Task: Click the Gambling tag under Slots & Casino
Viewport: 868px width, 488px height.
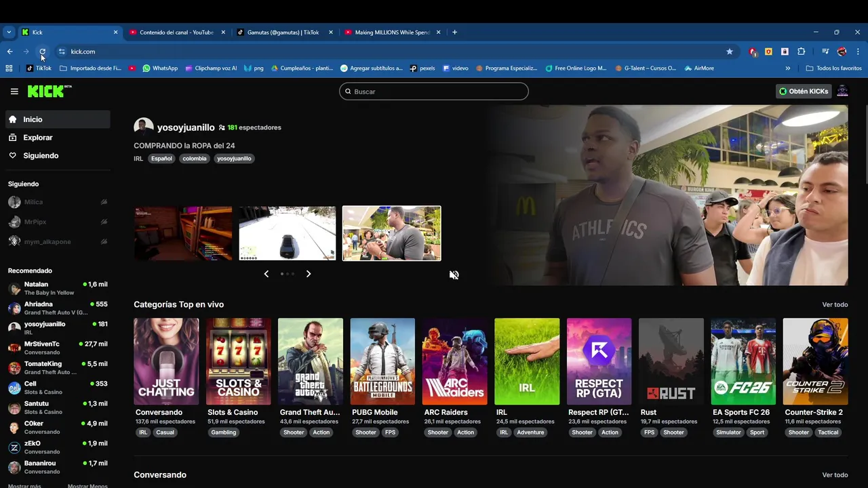Action: point(223,432)
